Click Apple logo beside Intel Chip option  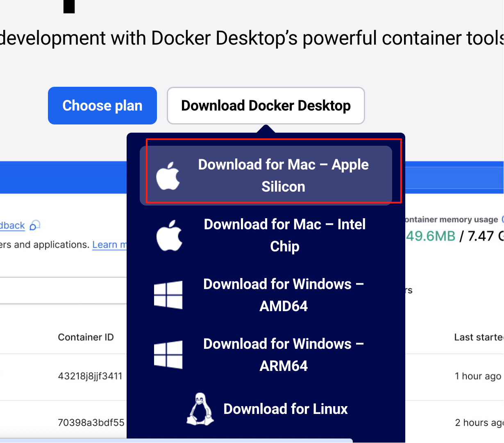(169, 235)
